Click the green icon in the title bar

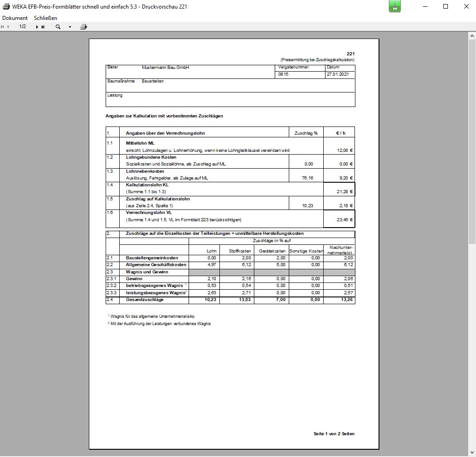pos(394,6)
